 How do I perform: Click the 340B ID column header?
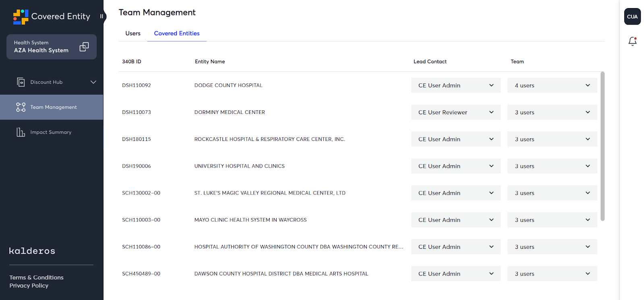click(132, 62)
